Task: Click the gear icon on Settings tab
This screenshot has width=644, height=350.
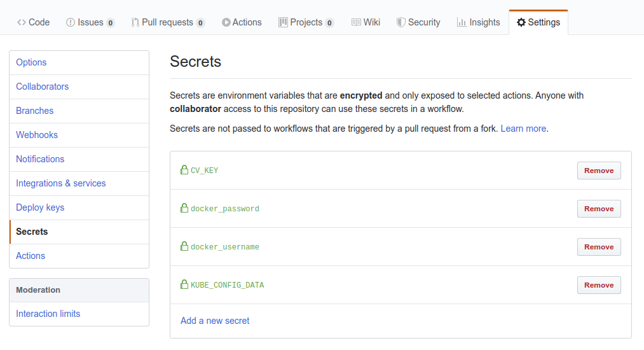Action: tap(521, 22)
